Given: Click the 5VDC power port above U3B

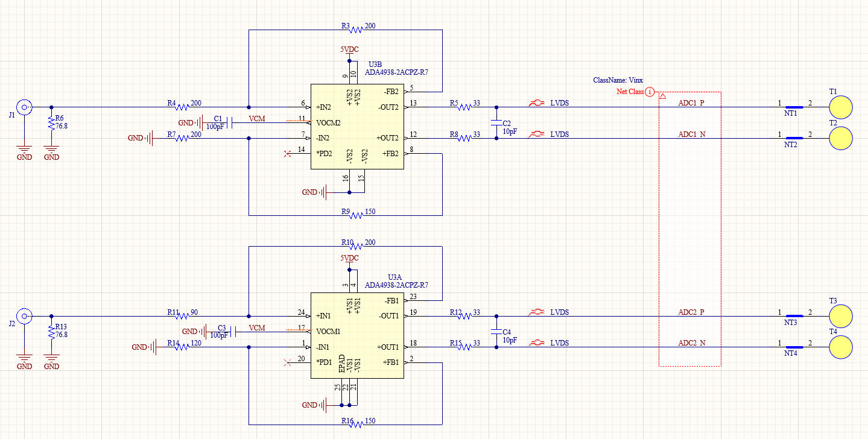Looking at the screenshot, I should pos(349,51).
